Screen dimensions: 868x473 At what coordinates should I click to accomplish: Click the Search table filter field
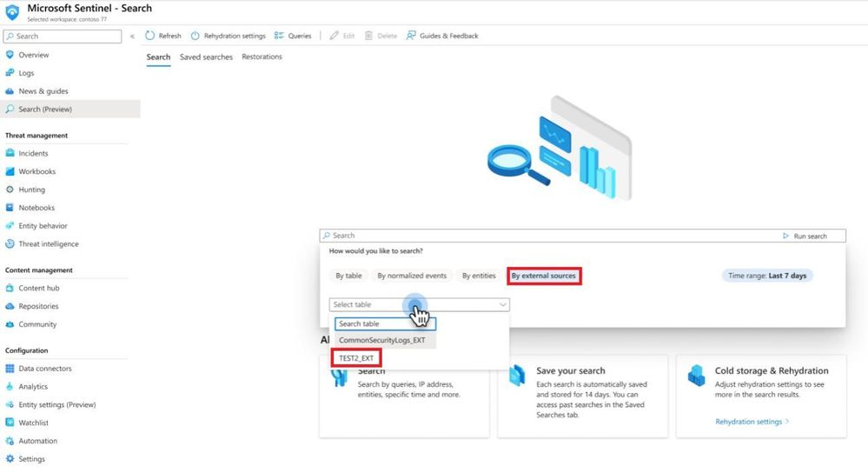pyautogui.click(x=385, y=323)
